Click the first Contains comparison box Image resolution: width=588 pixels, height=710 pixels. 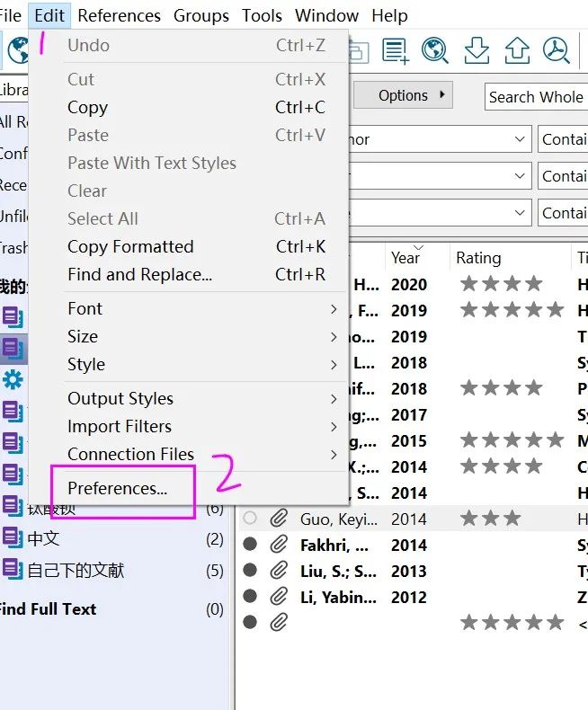coord(563,139)
